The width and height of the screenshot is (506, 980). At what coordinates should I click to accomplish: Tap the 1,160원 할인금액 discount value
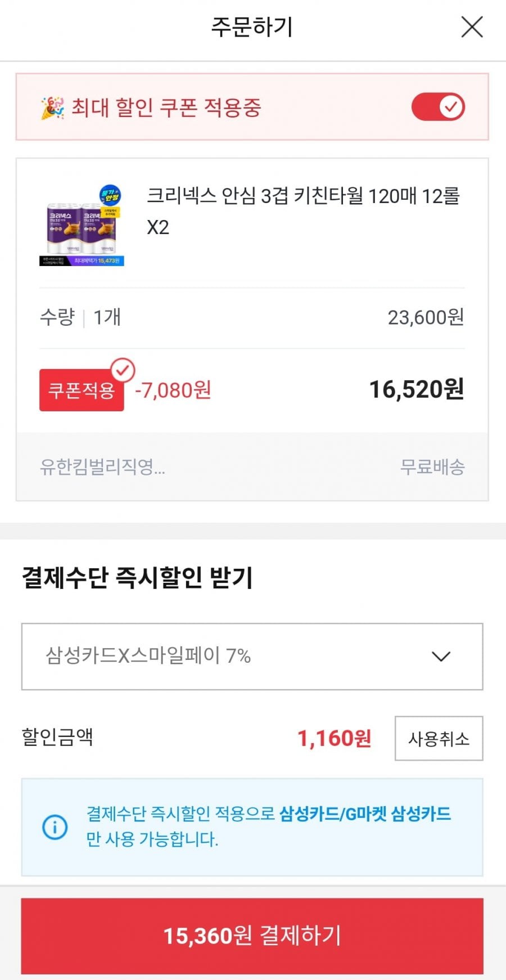click(x=334, y=738)
